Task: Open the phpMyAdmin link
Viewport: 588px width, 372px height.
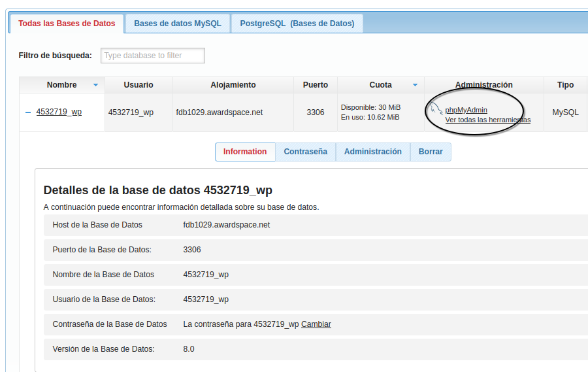Action: [466, 110]
